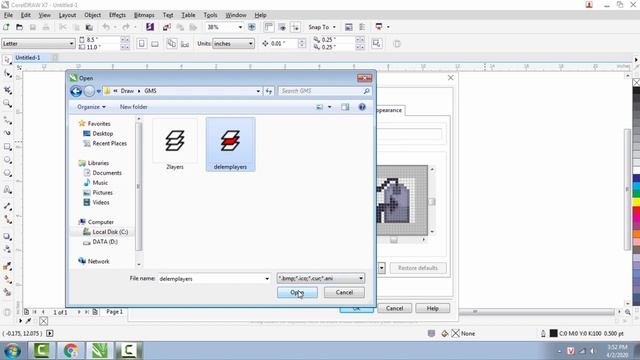Open the Organize dropdown menu

click(x=91, y=107)
